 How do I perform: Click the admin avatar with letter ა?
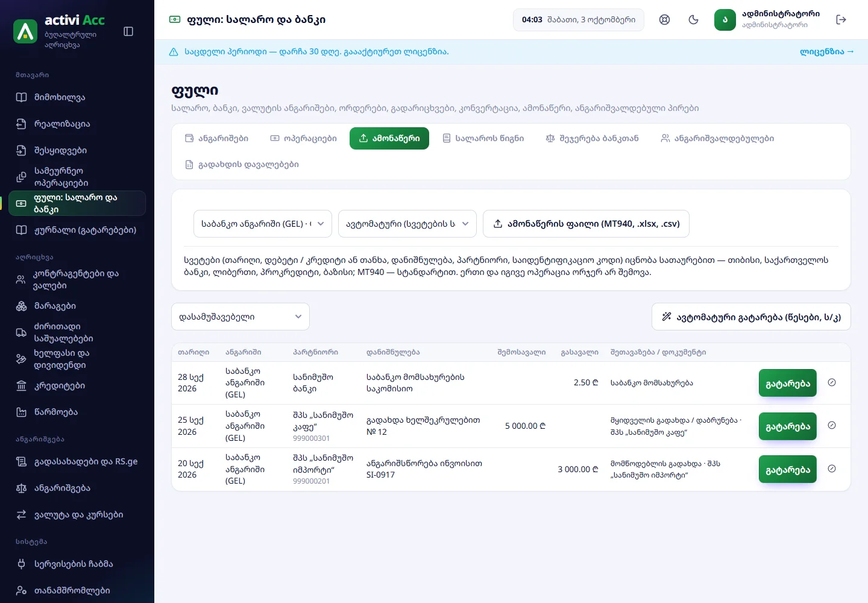click(725, 20)
